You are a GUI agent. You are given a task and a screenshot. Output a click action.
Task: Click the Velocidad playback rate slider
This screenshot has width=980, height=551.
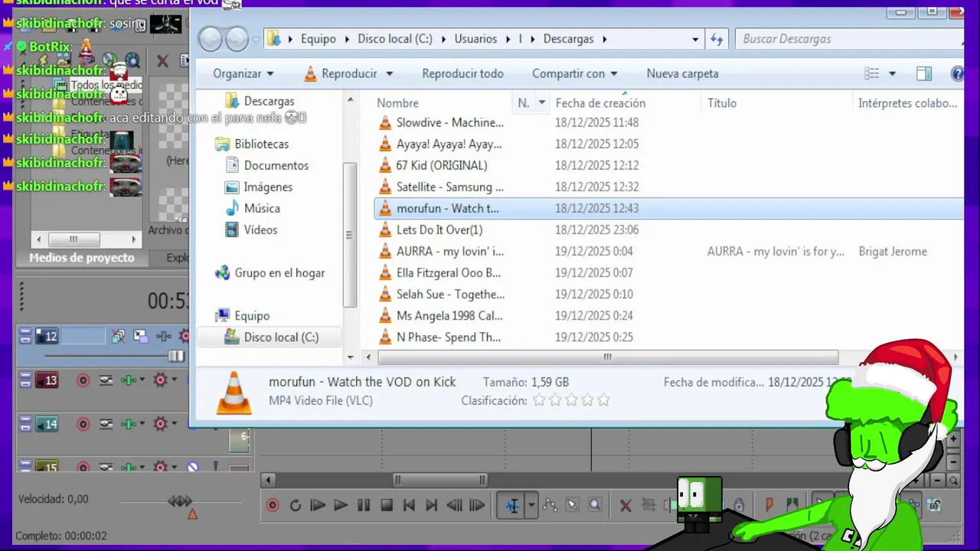coord(180,501)
